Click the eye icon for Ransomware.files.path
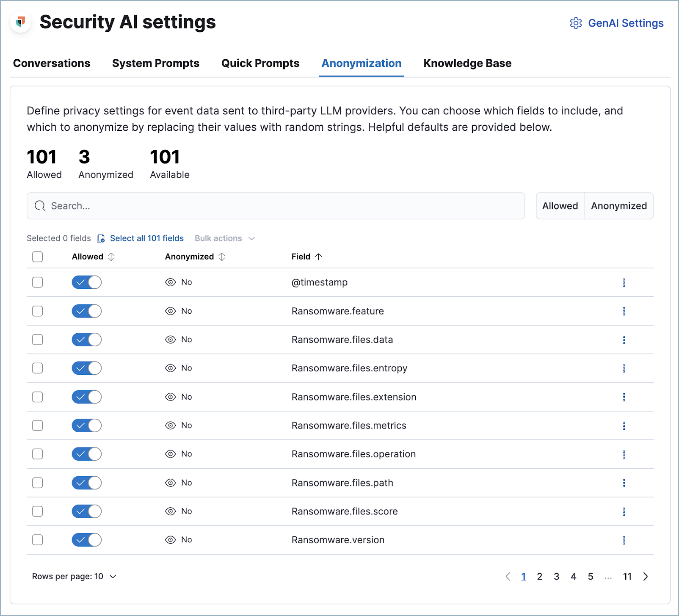The image size is (679, 616). pyautogui.click(x=170, y=483)
